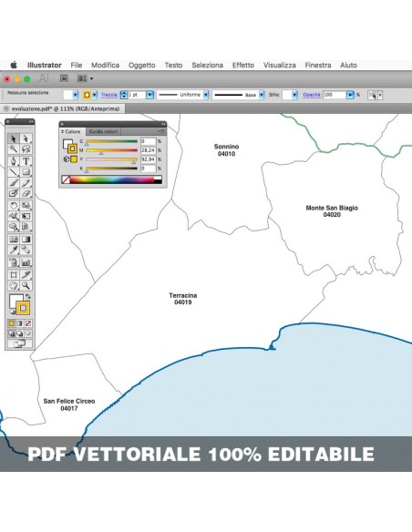
Task: Select the Hand tool
Action: [x=14, y=285]
